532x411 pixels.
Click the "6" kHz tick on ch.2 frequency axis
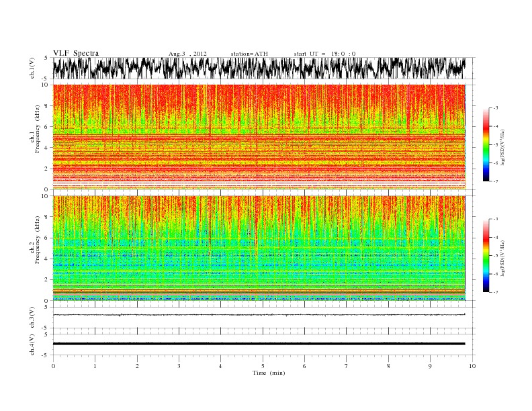[46, 238]
